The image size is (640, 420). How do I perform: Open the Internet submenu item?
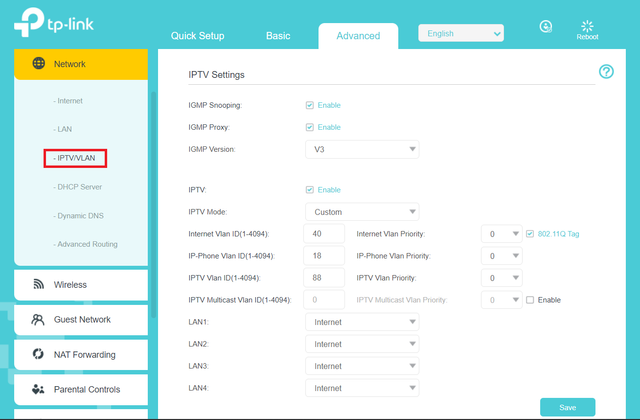point(68,101)
